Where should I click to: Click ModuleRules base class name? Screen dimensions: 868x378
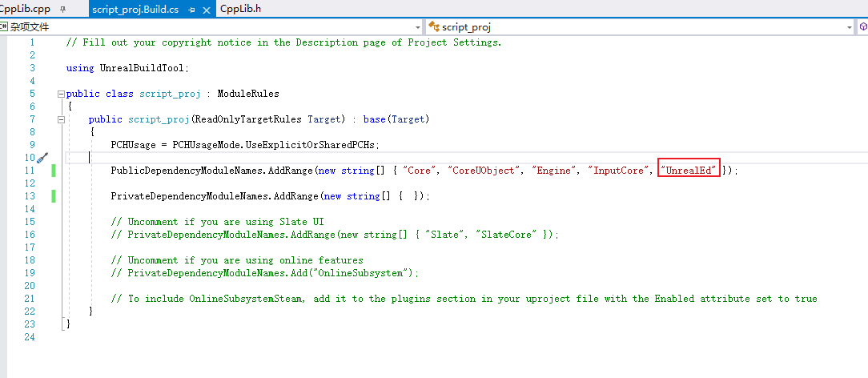[248, 94]
